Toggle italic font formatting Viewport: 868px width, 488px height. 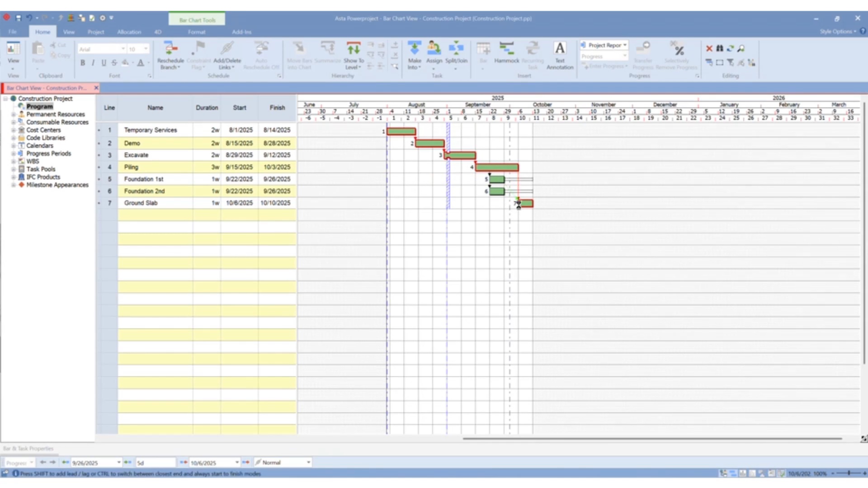click(x=93, y=63)
